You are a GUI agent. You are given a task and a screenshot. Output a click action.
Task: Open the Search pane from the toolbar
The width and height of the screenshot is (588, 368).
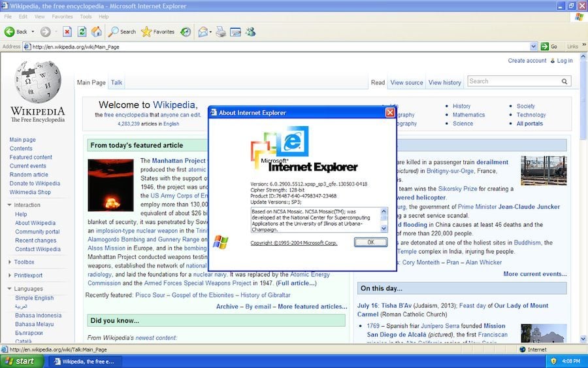pos(122,32)
